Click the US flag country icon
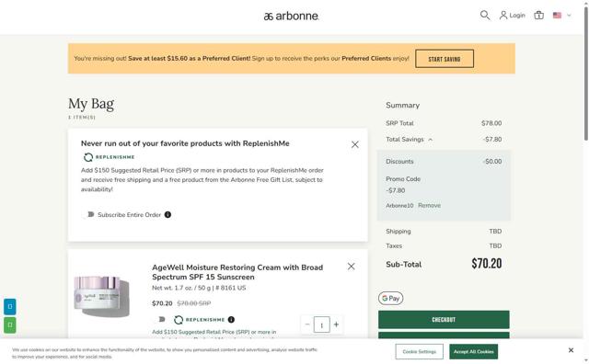This screenshot has width=589, height=364. [557, 16]
